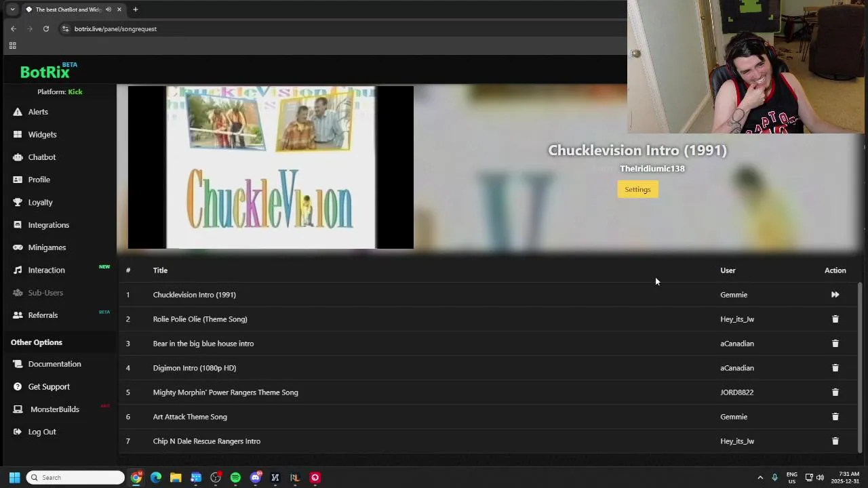
Task: Click the BotRix logo
Action: 47,71
